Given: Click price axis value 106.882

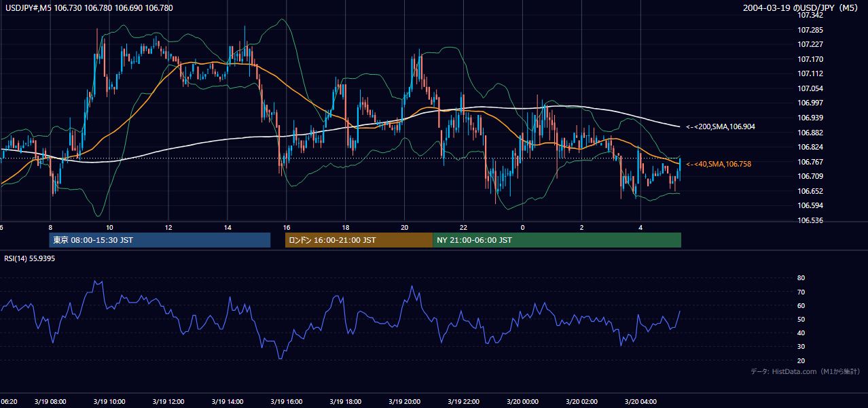Looking at the screenshot, I should 810,133.
